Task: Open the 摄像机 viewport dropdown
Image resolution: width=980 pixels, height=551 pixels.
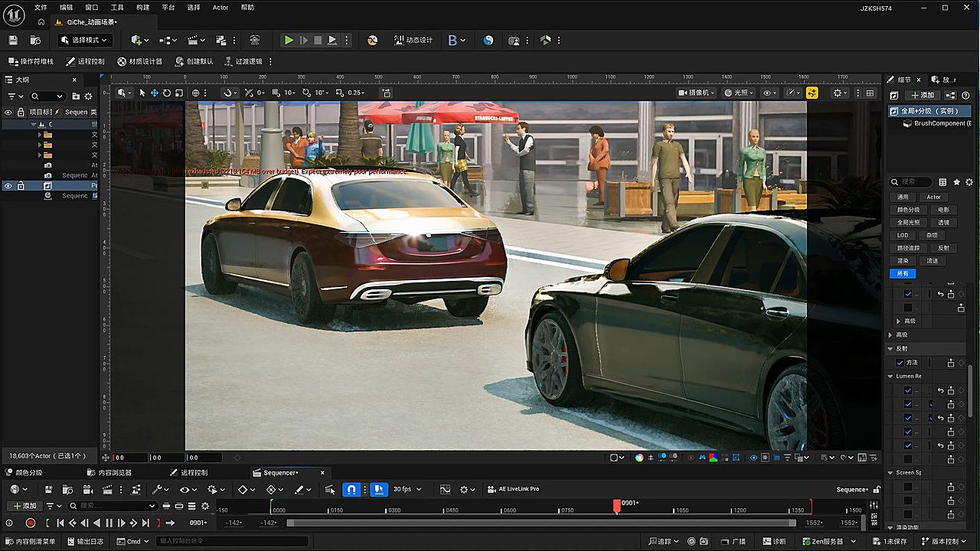Action: [696, 93]
